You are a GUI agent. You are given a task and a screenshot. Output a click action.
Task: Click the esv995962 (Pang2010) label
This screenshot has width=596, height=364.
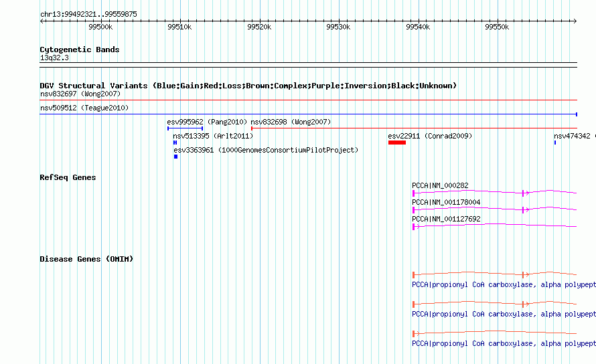[x=207, y=122]
